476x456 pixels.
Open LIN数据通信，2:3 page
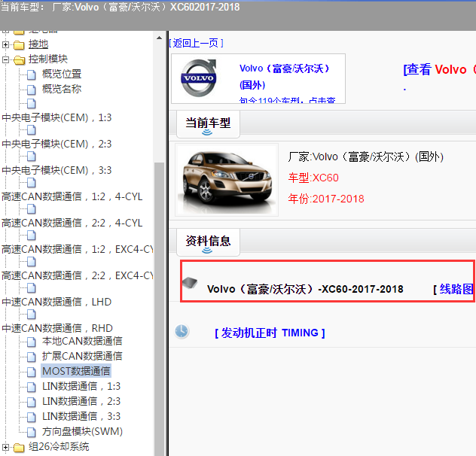[x=81, y=401]
